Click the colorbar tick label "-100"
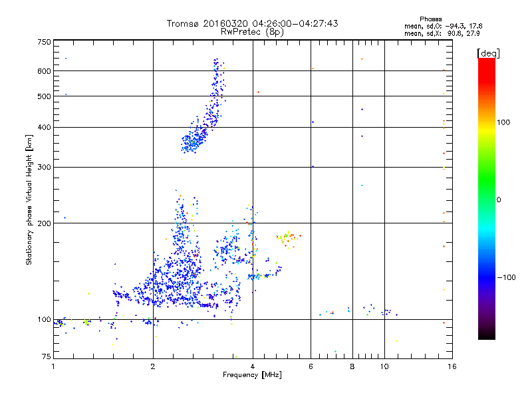This screenshot has height=399, width=532. (x=507, y=277)
